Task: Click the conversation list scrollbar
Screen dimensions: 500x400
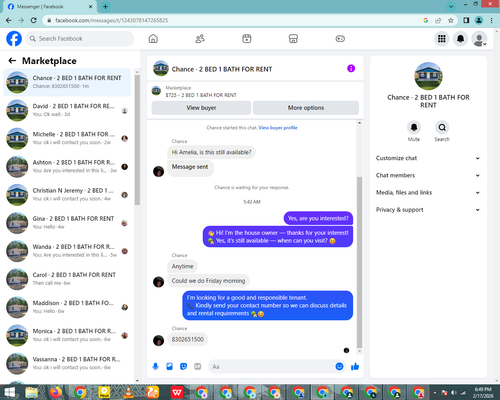Action: point(137,140)
